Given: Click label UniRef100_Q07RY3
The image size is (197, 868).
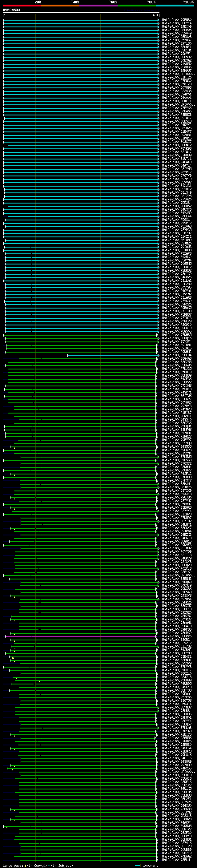Looking at the screenshot, I should [x=177, y=406].
